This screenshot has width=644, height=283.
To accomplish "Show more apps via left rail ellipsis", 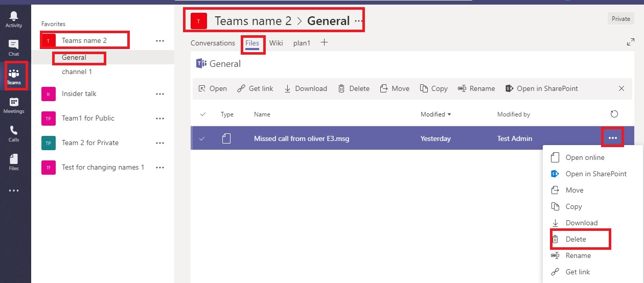I will click(x=14, y=191).
